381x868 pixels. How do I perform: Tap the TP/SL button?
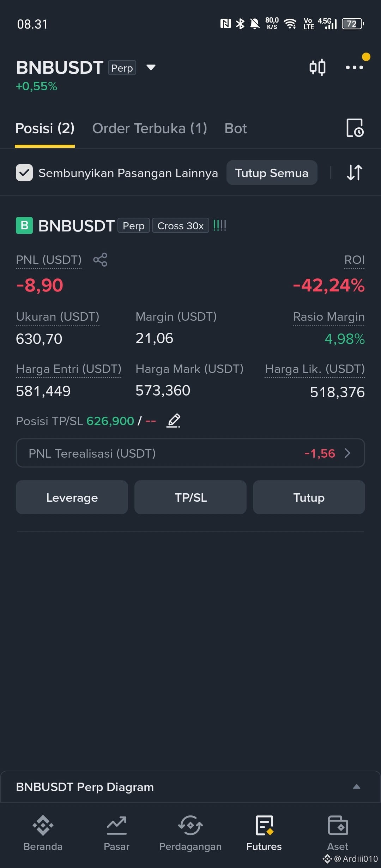click(190, 497)
